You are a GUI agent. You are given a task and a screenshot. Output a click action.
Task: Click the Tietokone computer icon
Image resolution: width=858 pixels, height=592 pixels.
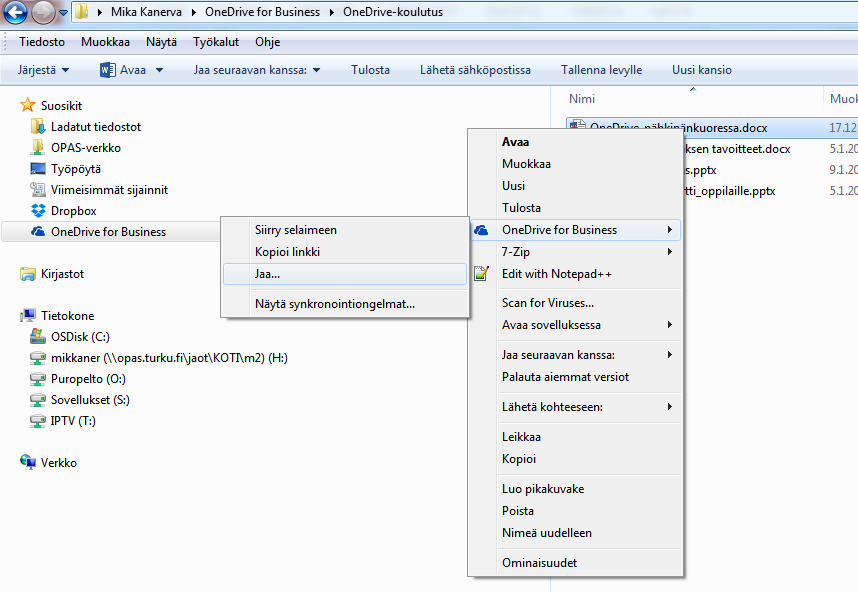pos(27,316)
